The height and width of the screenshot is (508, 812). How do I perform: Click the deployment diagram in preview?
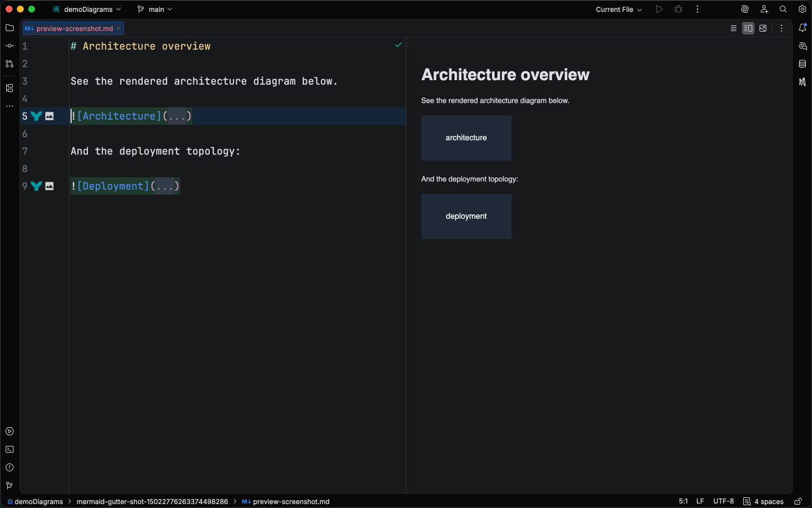[x=466, y=217]
